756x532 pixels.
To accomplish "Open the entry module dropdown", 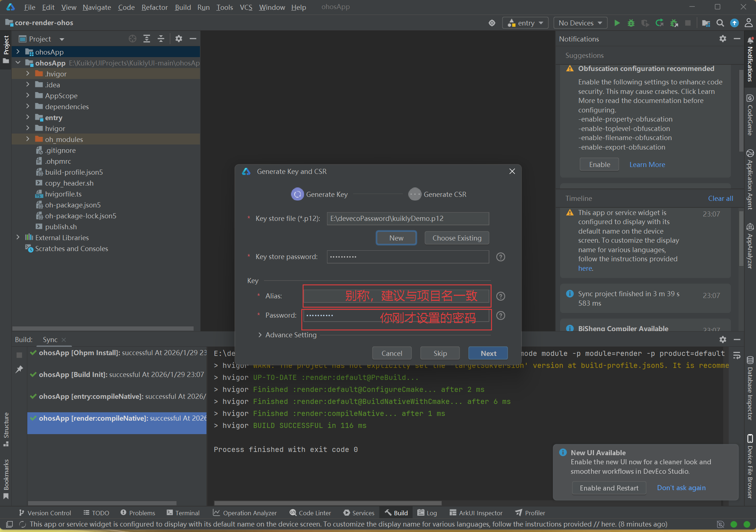I will pos(525,23).
